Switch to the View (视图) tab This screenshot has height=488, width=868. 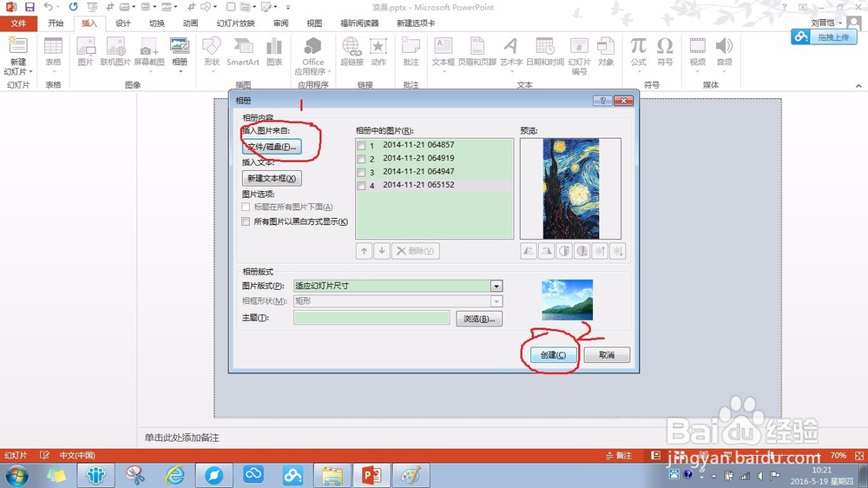[x=314, y=23]
